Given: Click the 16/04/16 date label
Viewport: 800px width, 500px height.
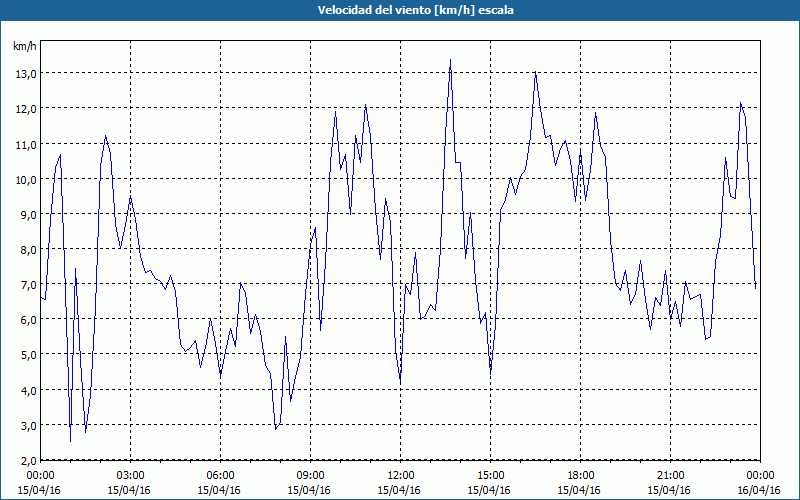Looking at the screenshot, I should (759, 490).
